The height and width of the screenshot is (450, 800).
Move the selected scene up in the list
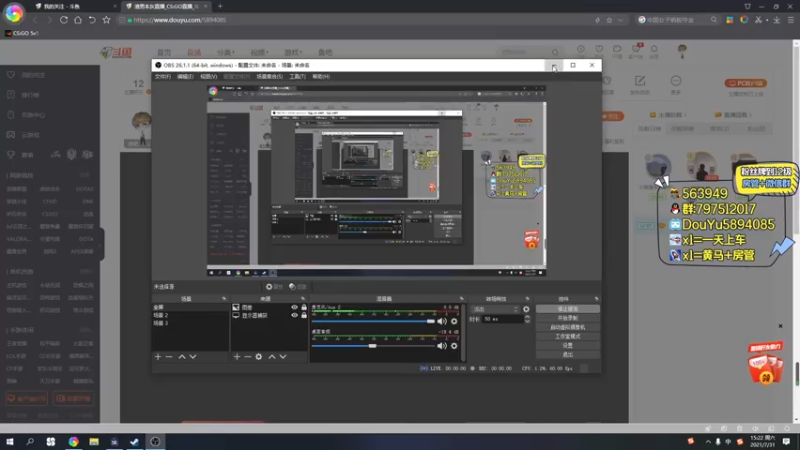[182, 357]
